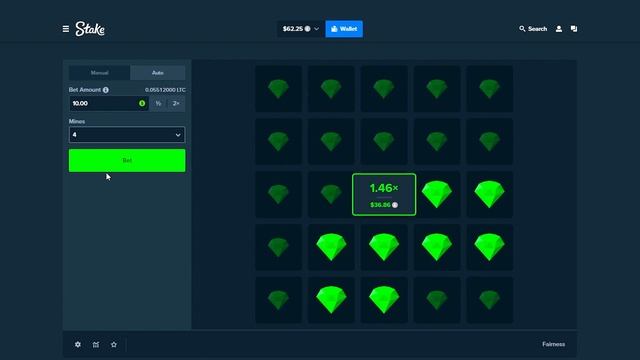Open the hamburger menu beside Stake logo
This screenshot has width=640, height=360.
(x=66, y=29)
